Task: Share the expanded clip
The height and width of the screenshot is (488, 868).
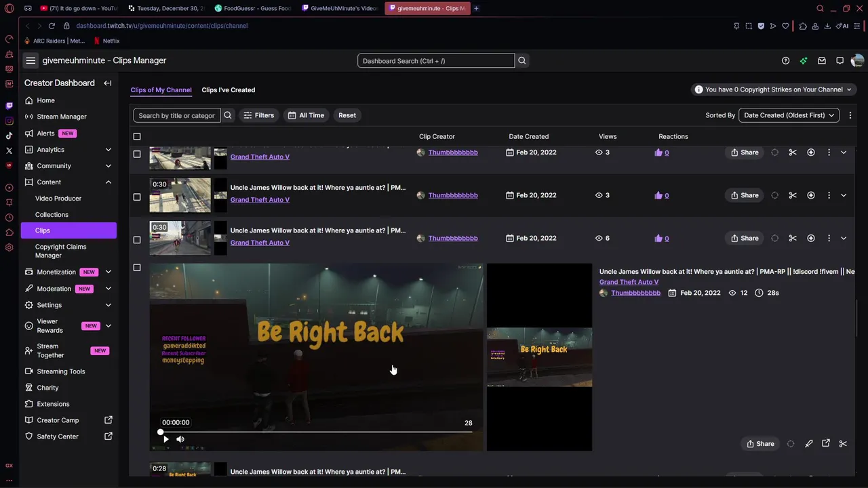Action: click(760, 444)
